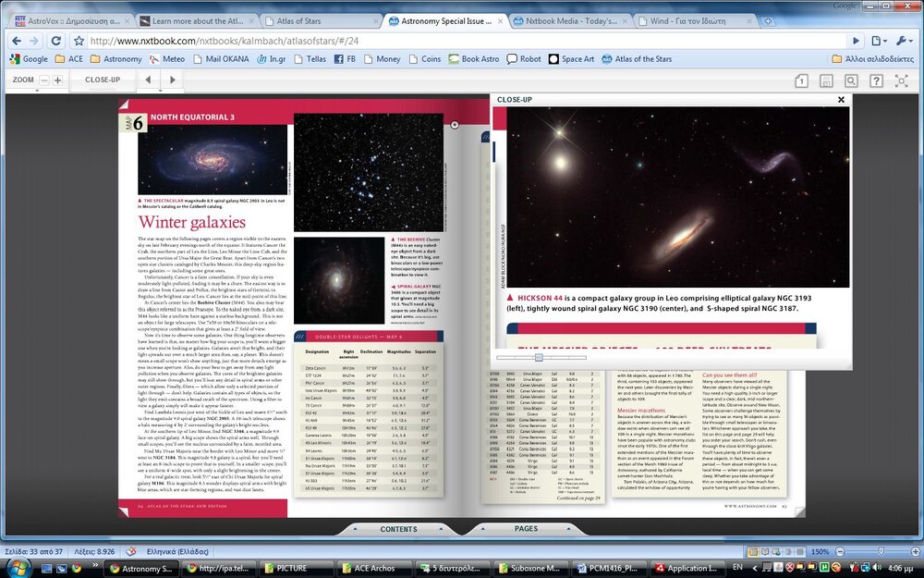Click the zoom minus icon
Viewport: 924px width, 578px height.
coord(44,80)
